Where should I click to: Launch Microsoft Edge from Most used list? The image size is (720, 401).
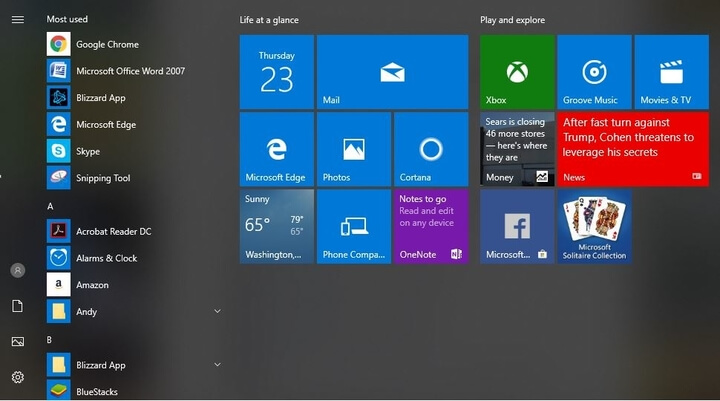[133, 124]
